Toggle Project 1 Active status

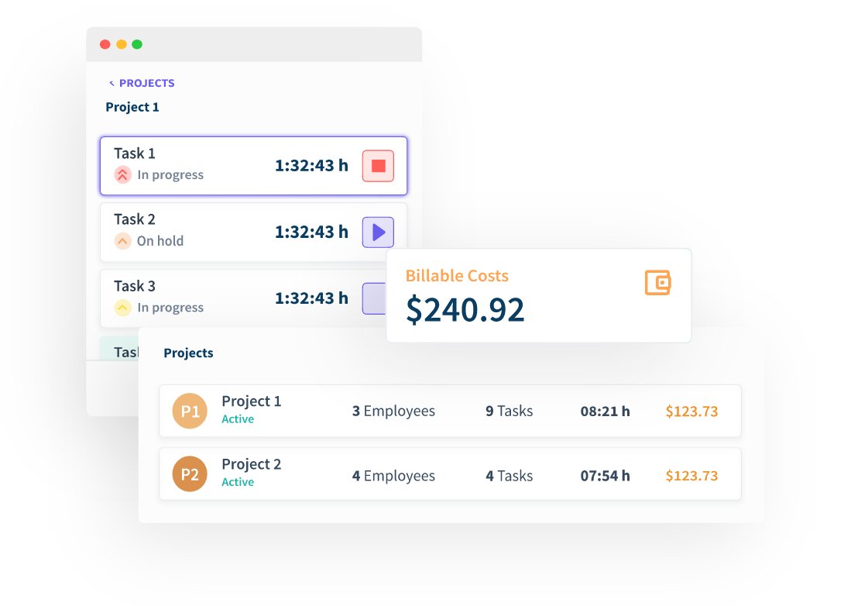(237, 419)
